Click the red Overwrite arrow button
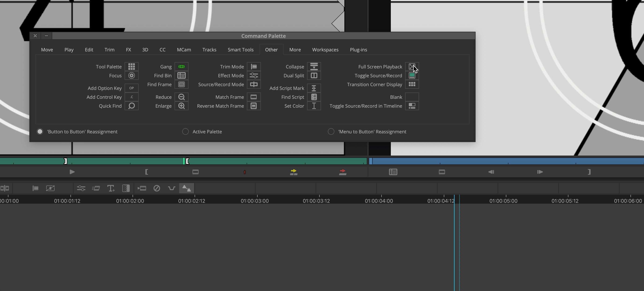The width and height of the screenshot is (644, 291). pyautogui.click(x=343, y=172)
